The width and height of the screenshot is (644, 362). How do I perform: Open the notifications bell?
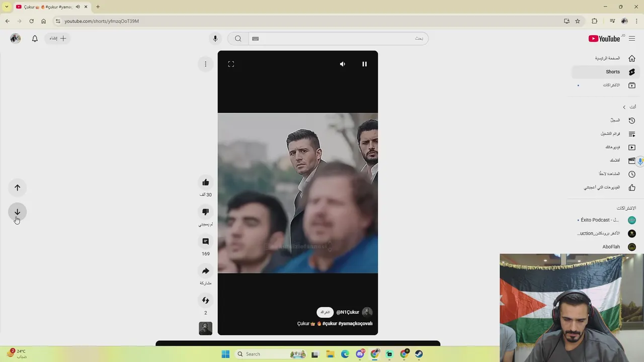pyautogui.click(x=35, y=38)
